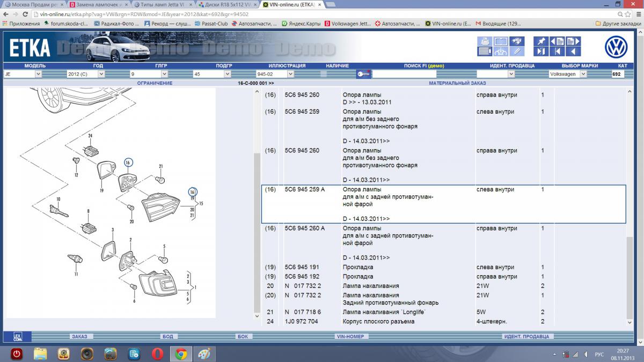Select the VIN-online.ru (ETKA) tab
644x362 pixels.
click(x=291, y=4)
